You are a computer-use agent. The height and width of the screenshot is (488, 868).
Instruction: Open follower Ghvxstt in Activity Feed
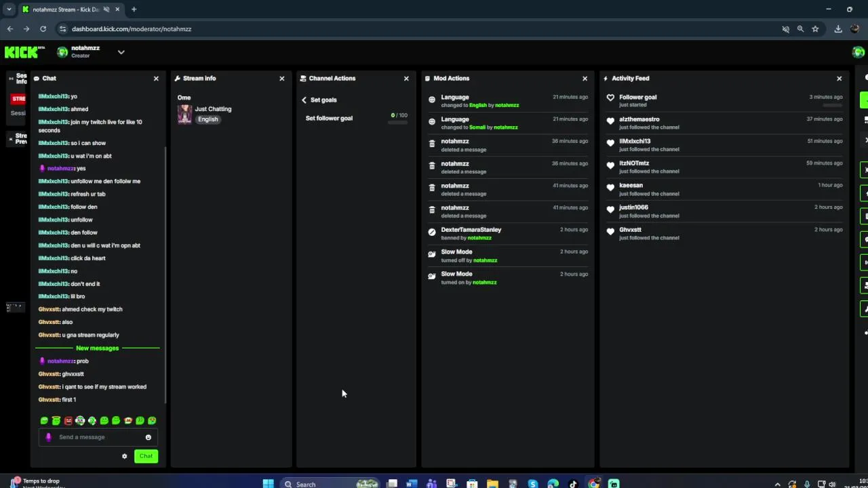[x=630, y=230]
